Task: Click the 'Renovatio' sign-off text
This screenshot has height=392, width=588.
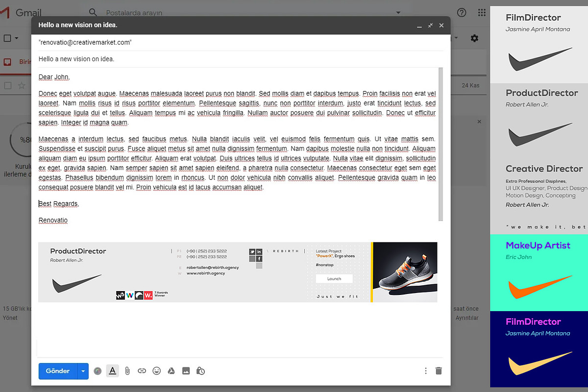Action: [x=53, y=220]
